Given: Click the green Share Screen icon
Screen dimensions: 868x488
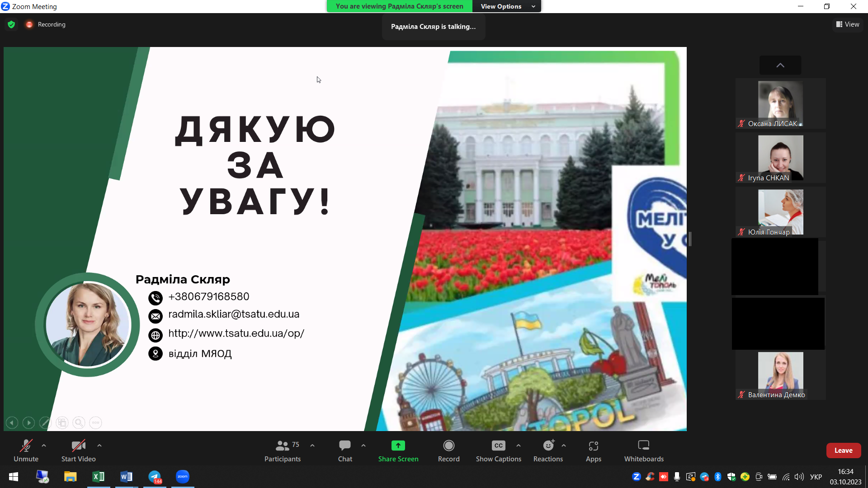Looking at the screenshot, I should [x=398, y=446].
